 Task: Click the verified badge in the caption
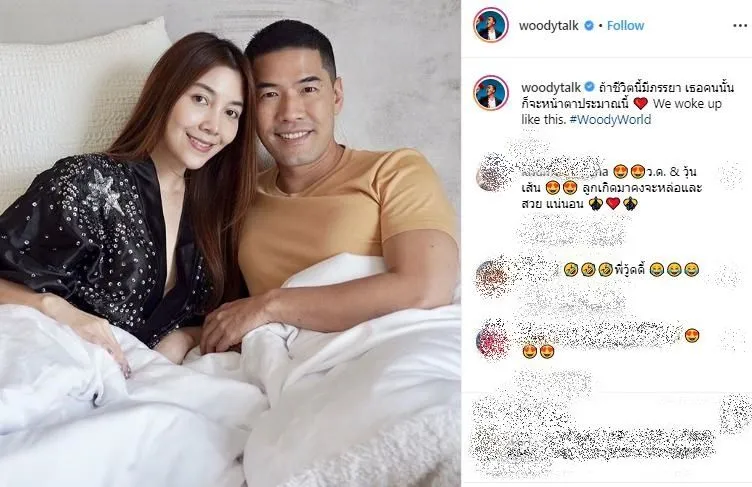point(589,87)
